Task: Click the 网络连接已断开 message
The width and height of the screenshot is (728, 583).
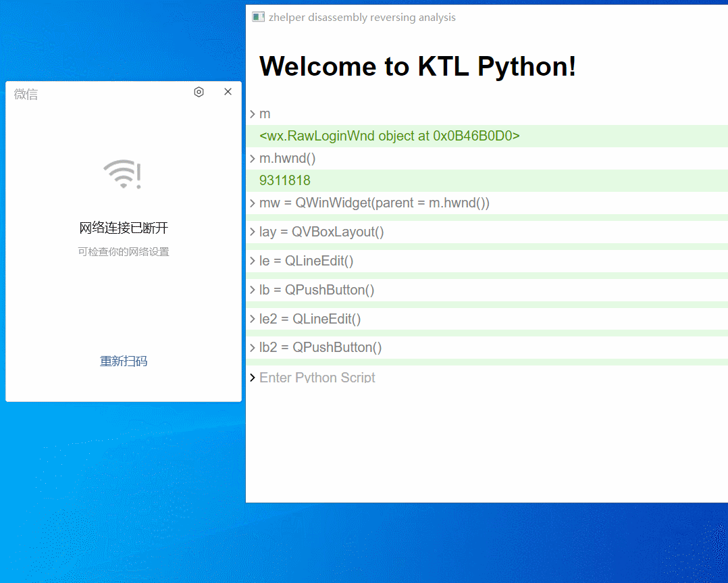Action: 124,228
